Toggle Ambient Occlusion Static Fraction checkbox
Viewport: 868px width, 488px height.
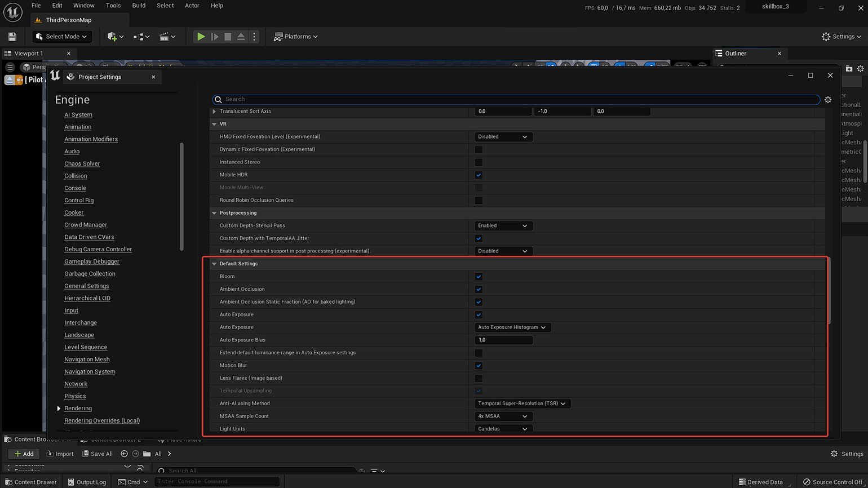(x=479, y=302)
